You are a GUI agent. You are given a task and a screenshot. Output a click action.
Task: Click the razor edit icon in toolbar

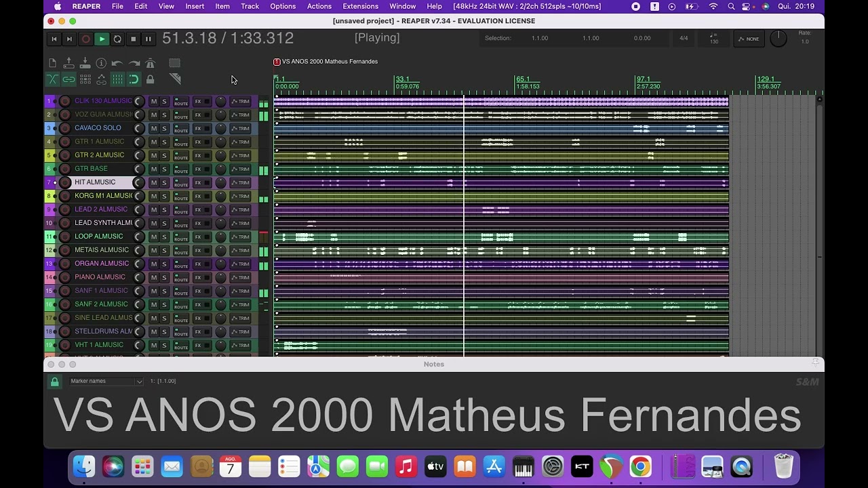coord(175,79)
